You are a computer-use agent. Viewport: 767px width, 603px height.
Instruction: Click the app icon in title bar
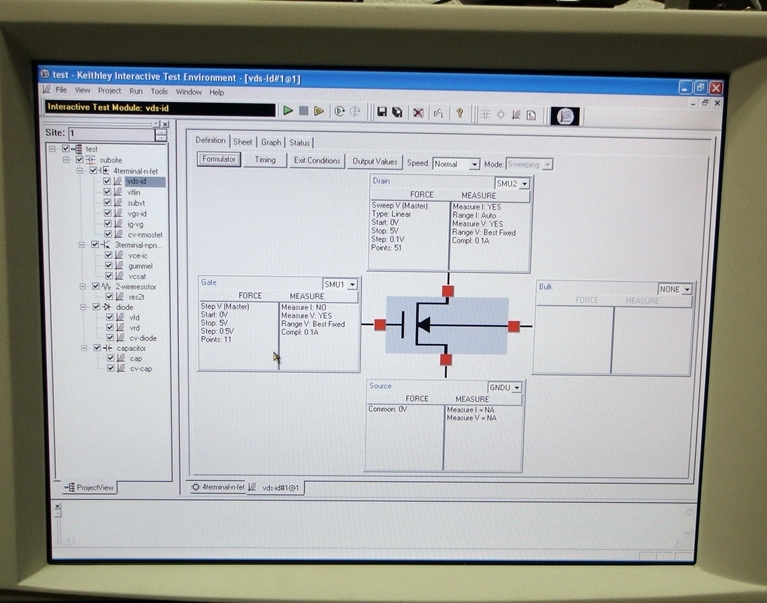45,74
